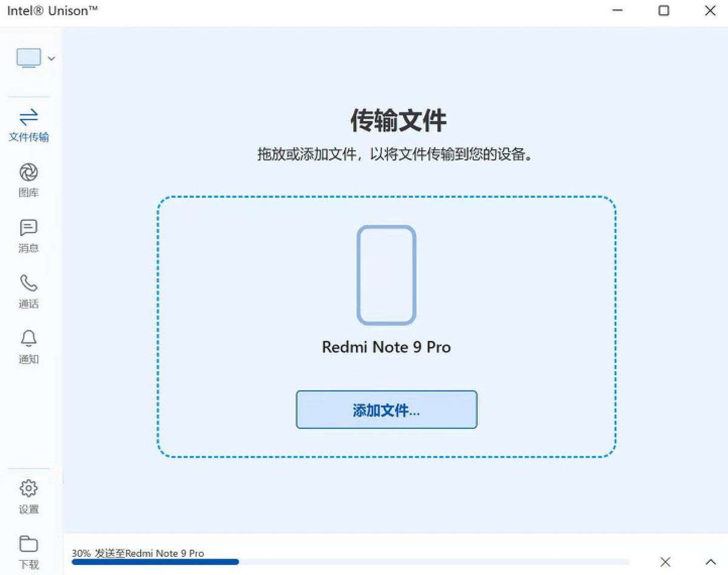Click the Redmi Note 9 Pro device name

coord(386,347)
